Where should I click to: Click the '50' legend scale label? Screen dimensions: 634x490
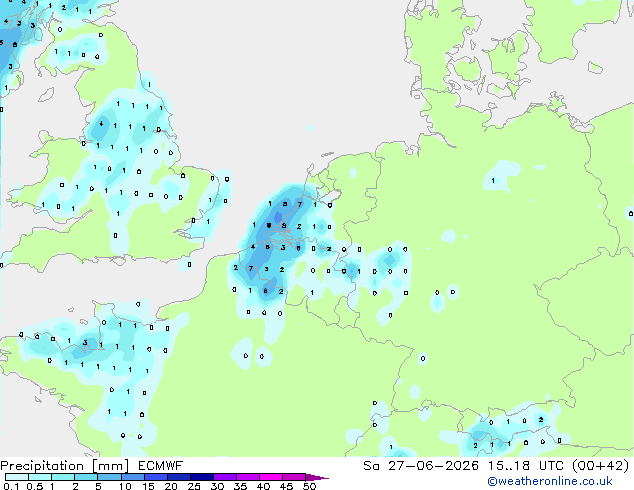tap(309, 486)
